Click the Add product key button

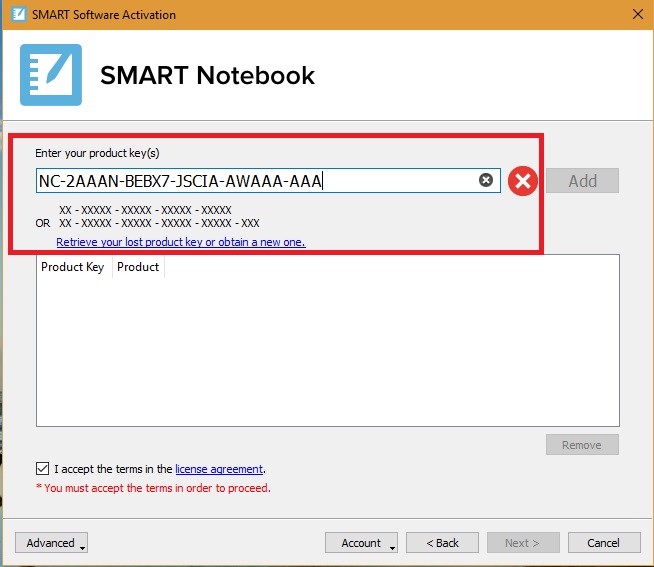click(x=582, y=181)
